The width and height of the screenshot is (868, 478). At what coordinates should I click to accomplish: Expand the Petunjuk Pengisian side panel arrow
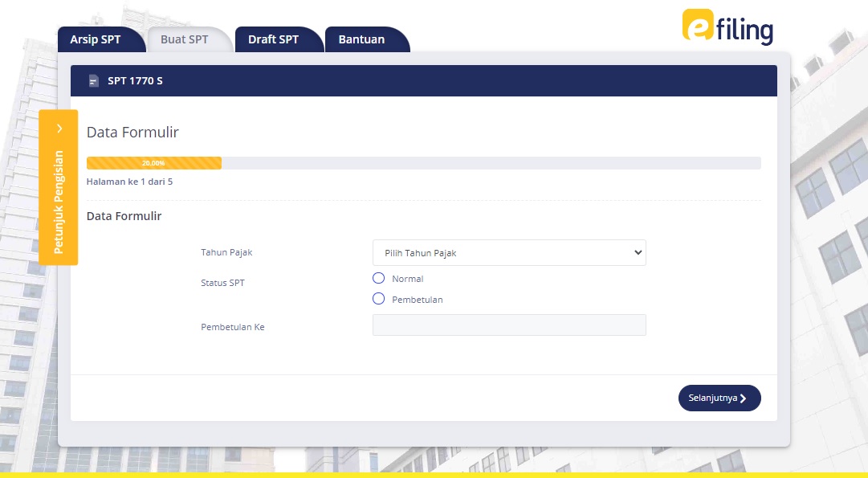pyautogui.click(x=58, y=128)
